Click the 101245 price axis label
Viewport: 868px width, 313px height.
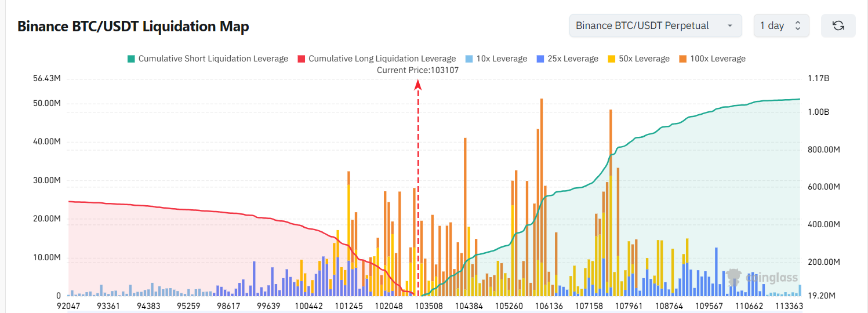(349, 305)
